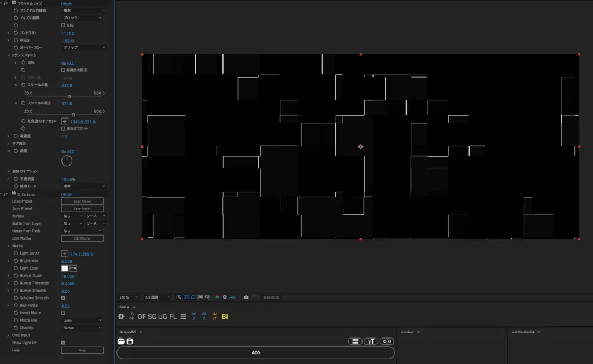Viewport: 593px width, 364px height.
Task: Click the KBar settings gear icon
Action: tap(121, 317)
